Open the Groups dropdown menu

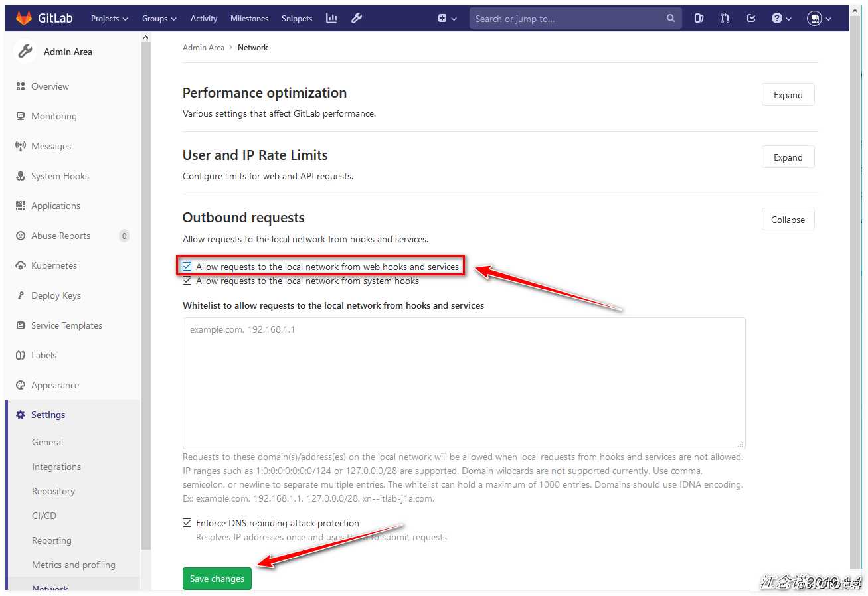pyautogui.click(x=159, y=19)
